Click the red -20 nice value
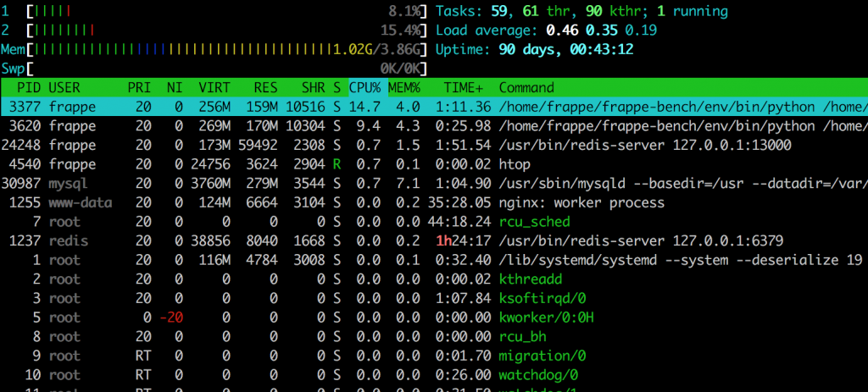 tap(171, 317)
